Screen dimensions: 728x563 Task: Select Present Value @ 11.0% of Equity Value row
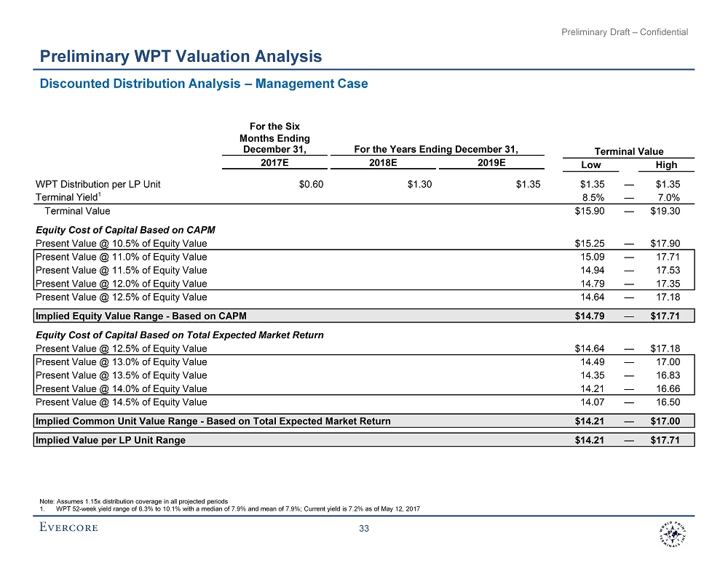click(x=121, y=257)
